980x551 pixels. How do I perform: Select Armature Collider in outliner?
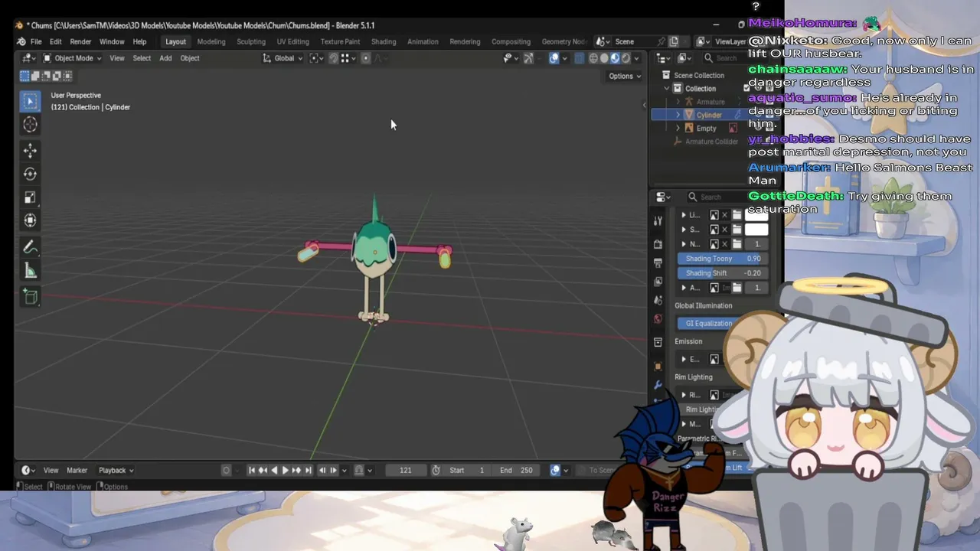[711, 142]
